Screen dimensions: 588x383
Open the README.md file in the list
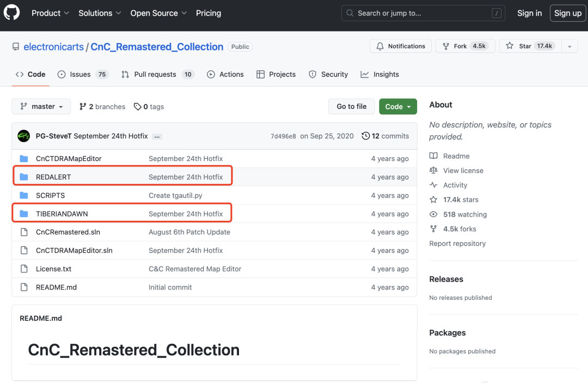(56, 287)
